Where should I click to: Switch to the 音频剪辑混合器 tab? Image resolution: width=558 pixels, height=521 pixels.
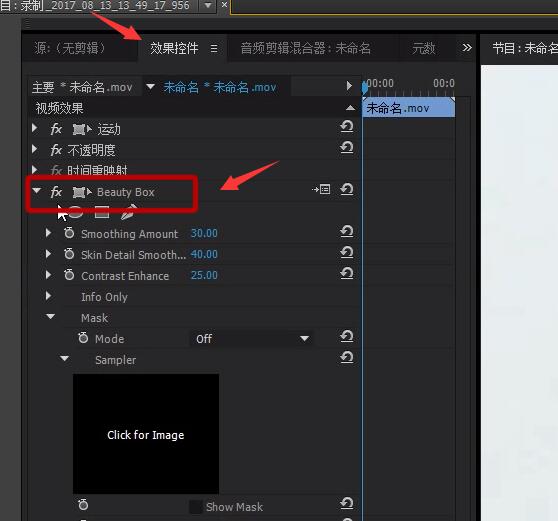(305, 48)
